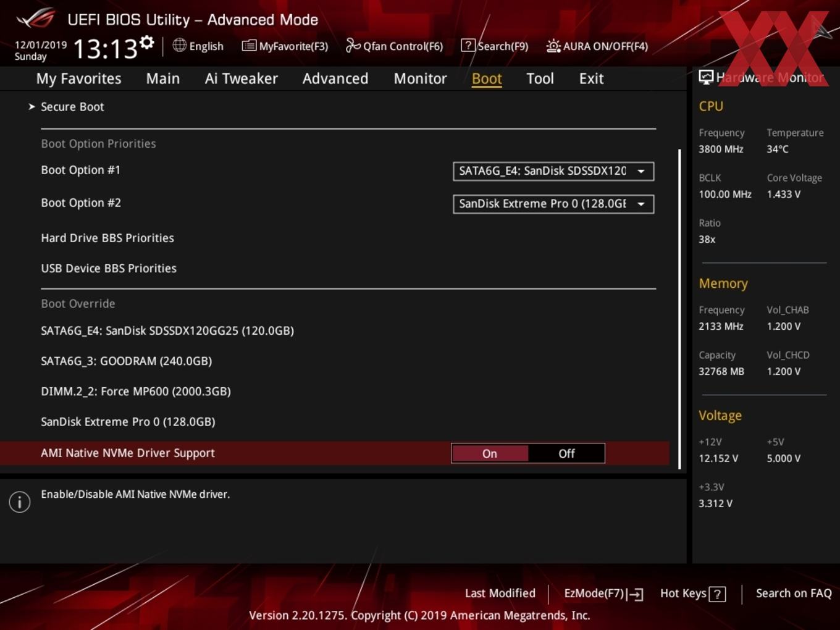Screen dimensions: 840x630
Task: Select AMI Native NVMe Driver Support row
Action: point(334,453)
